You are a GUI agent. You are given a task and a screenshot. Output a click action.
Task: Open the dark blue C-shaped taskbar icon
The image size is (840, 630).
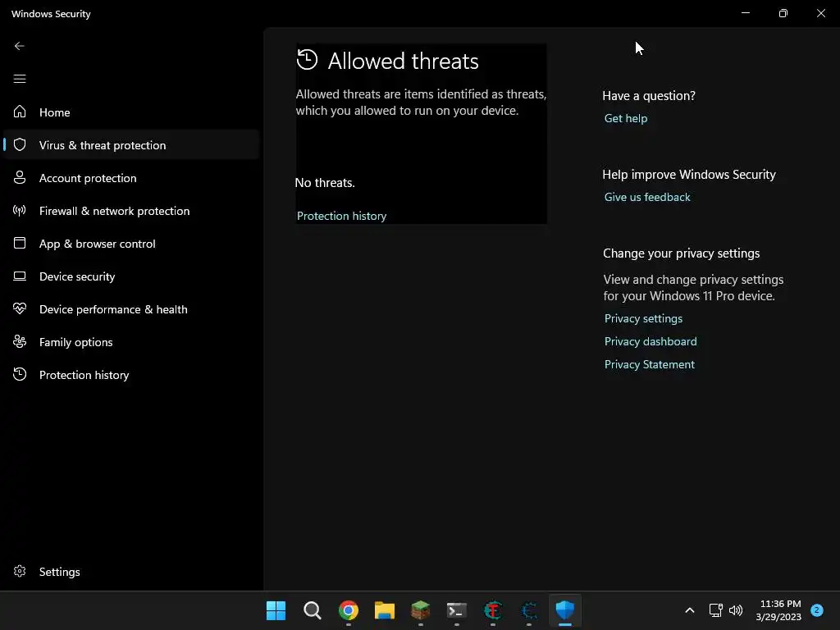tap(529, 610)
